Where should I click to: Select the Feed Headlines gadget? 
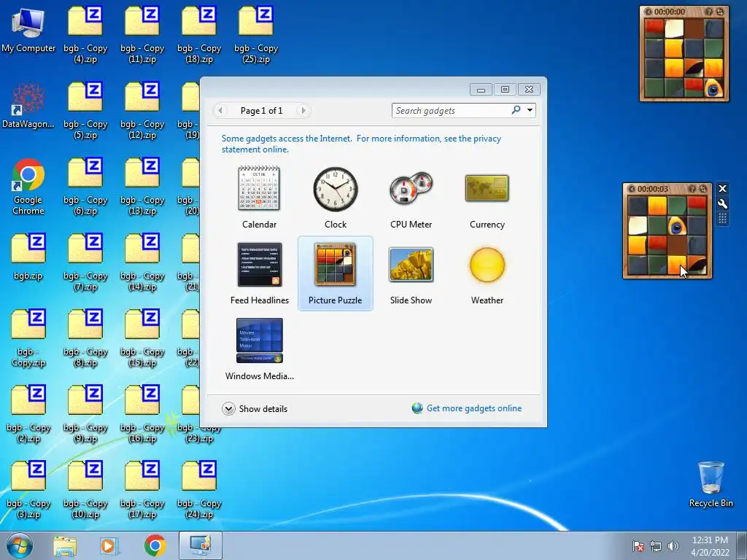[259, 273]
